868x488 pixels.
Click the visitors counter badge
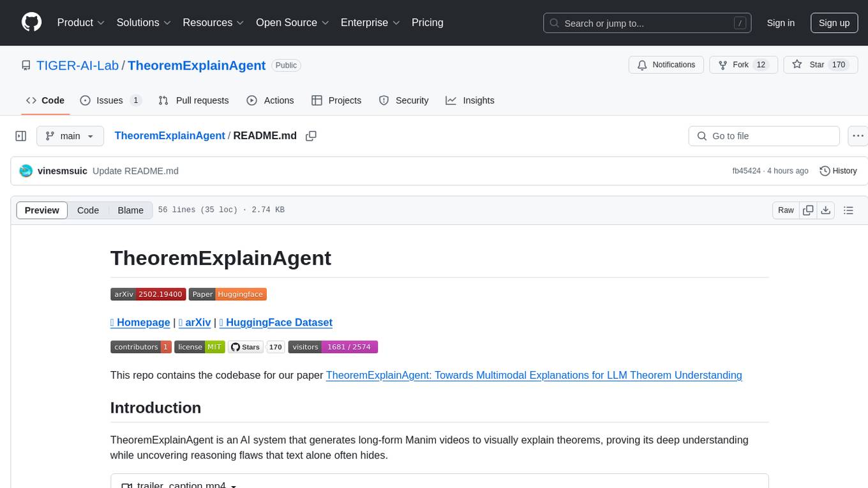tap(333, 347)
